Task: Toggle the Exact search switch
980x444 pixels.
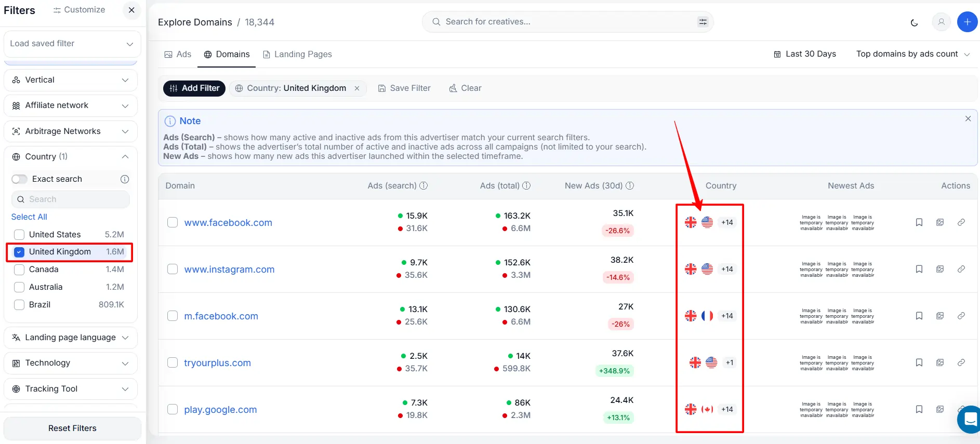Action: (19, 179)
